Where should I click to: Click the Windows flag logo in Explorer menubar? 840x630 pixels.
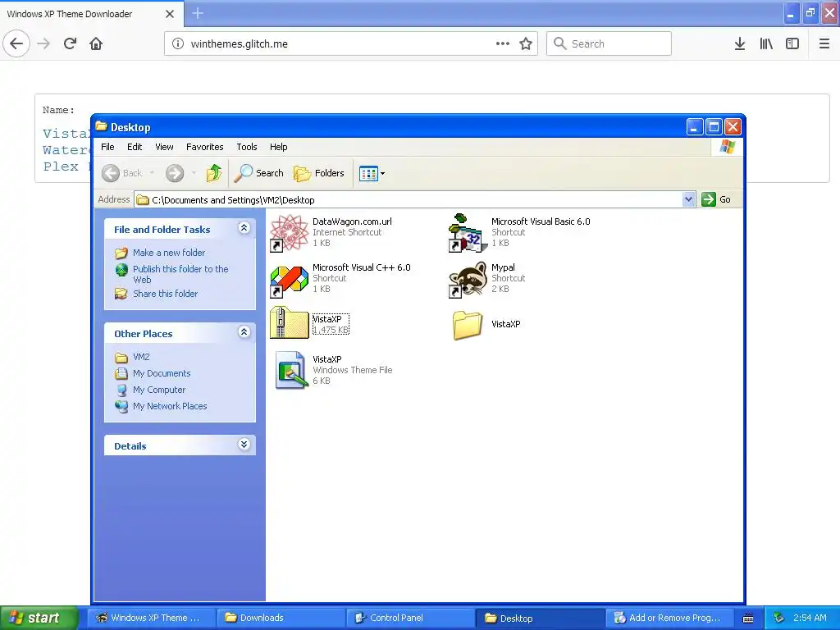728,147
